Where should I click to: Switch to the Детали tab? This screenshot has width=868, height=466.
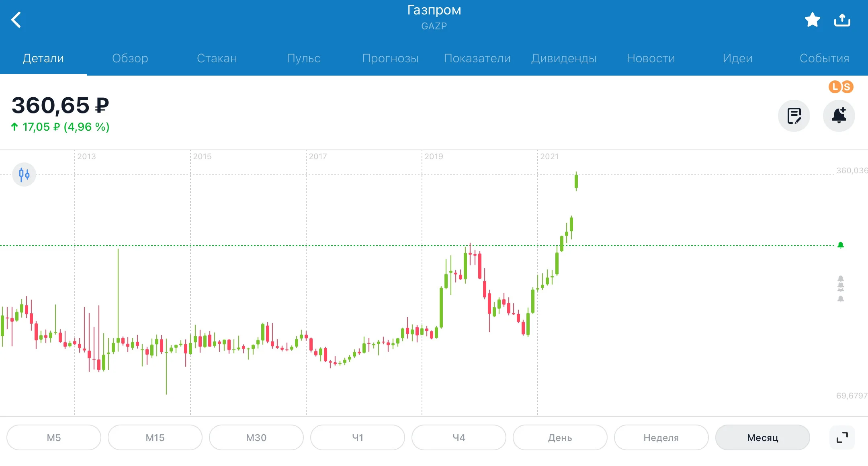pyautogui.click(x=43, y=58)
